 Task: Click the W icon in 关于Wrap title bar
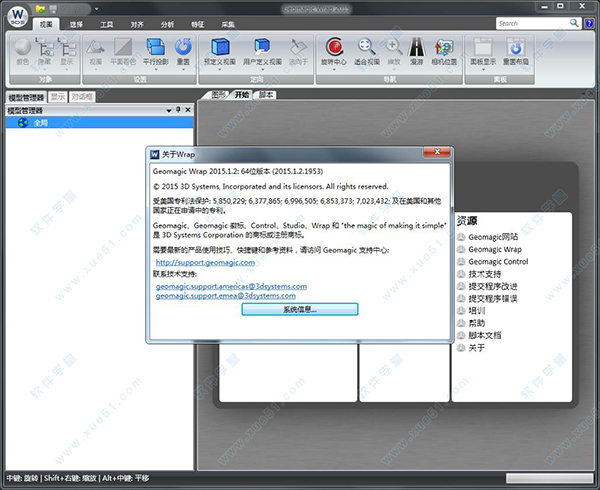[x=155, y=155]
